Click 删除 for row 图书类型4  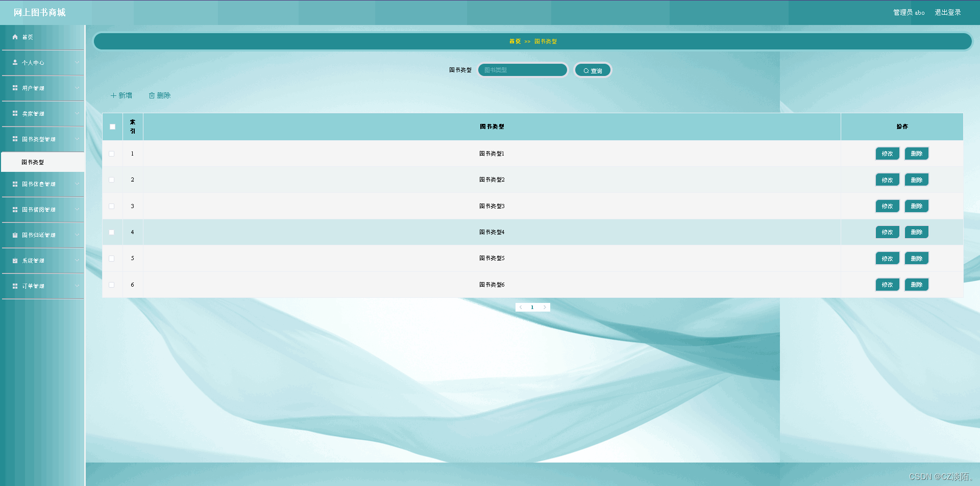916,232
